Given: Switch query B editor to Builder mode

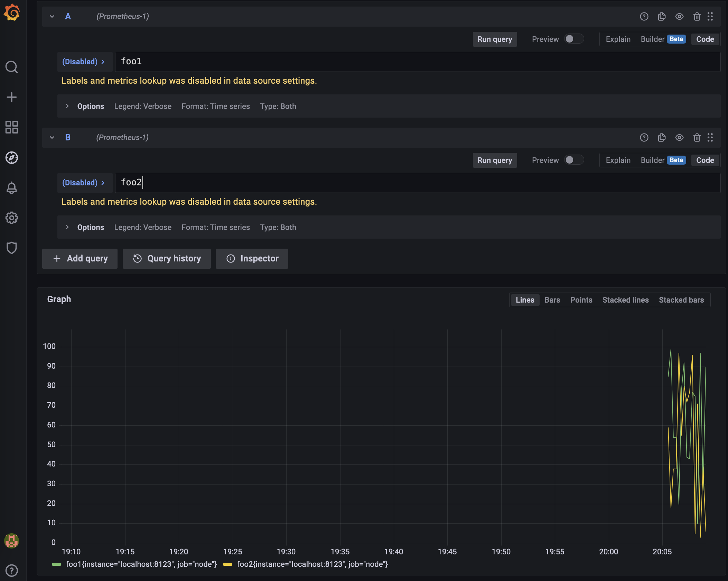Looking at the screenshot, I should coord(653,160).
